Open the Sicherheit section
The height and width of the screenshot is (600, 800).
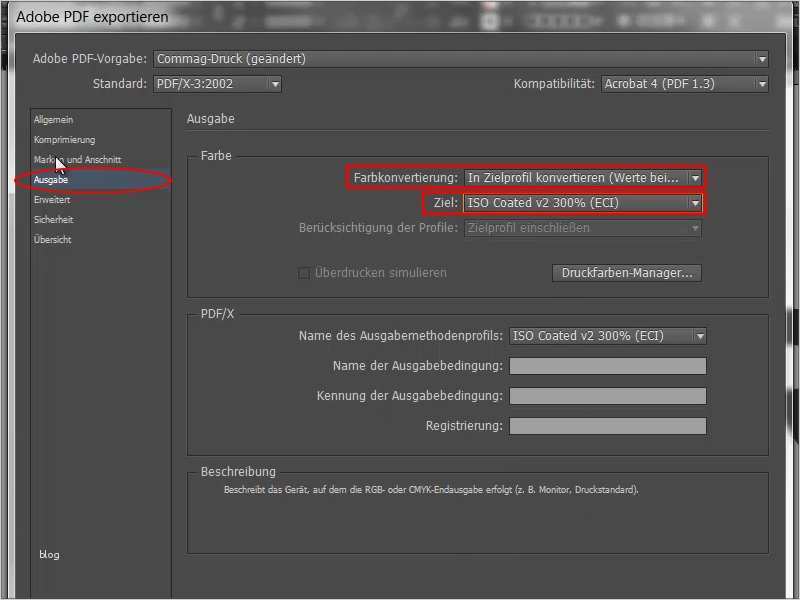54,219
